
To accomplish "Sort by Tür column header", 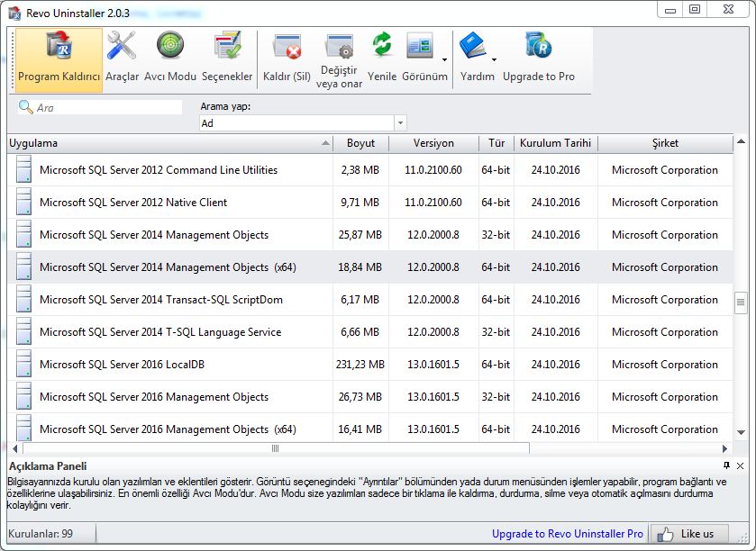I will coord(496,143).
